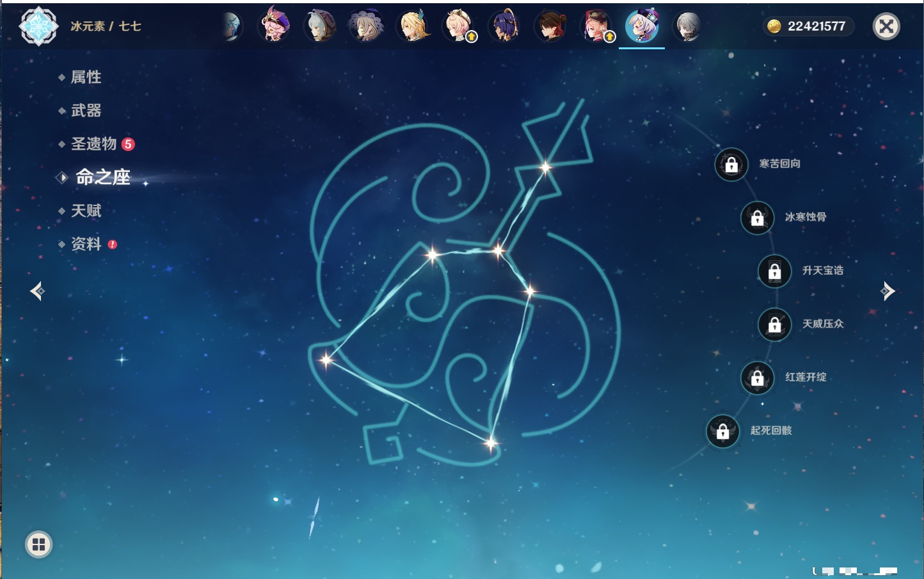The image size is (924, 579).
Task: Close the character screen
Action: pos(886,26)
